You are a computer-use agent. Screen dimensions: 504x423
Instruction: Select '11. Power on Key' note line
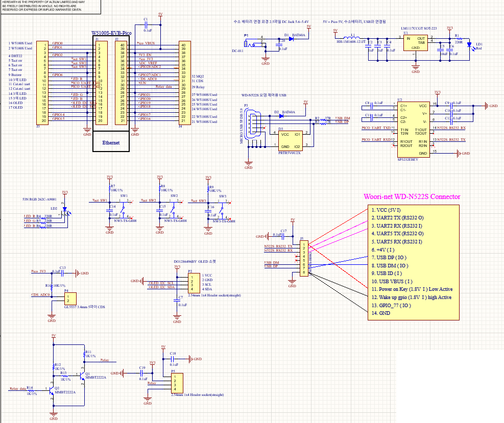pyautogui.click(x=412, y=289)
